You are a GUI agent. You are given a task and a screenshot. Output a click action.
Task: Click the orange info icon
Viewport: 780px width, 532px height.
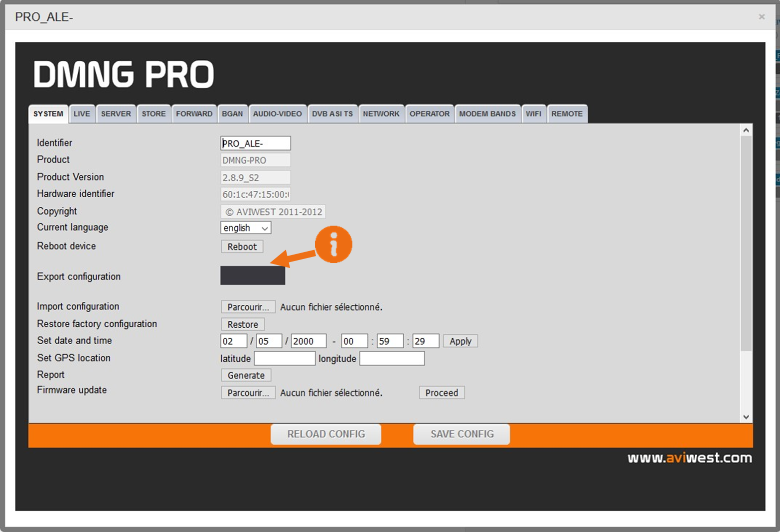click(x=333, y=244)
